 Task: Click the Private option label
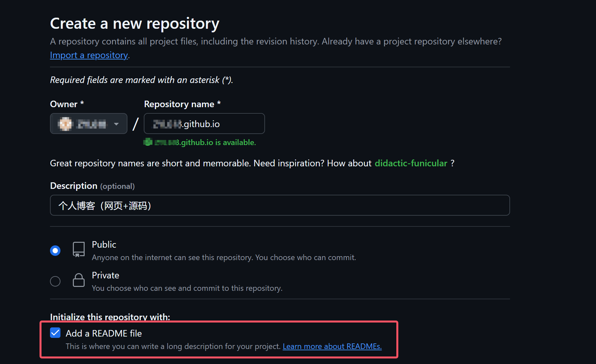tap(106, 275)
